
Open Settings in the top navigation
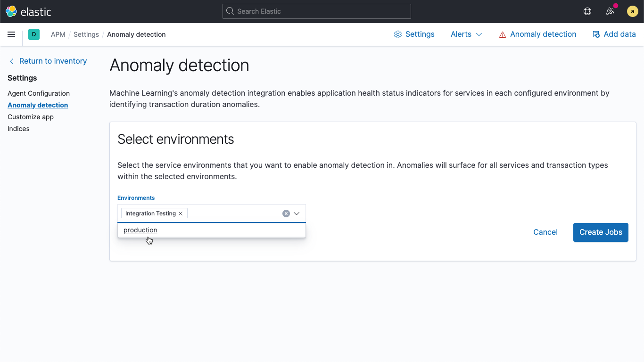414,34
